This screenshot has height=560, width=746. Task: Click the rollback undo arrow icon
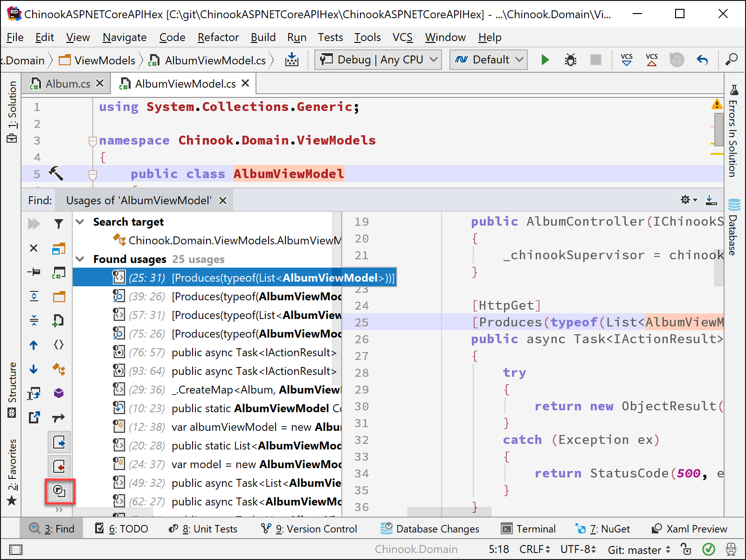[x=702, y=60]
